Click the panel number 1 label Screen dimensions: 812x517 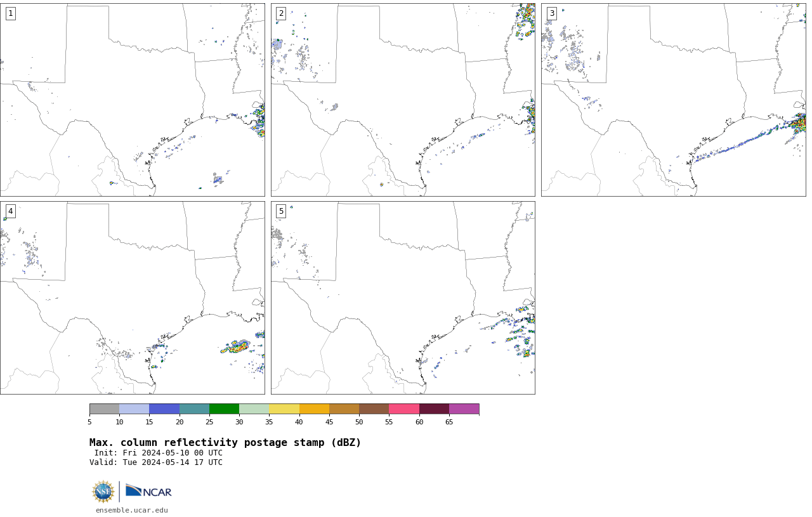coord(10,13)
